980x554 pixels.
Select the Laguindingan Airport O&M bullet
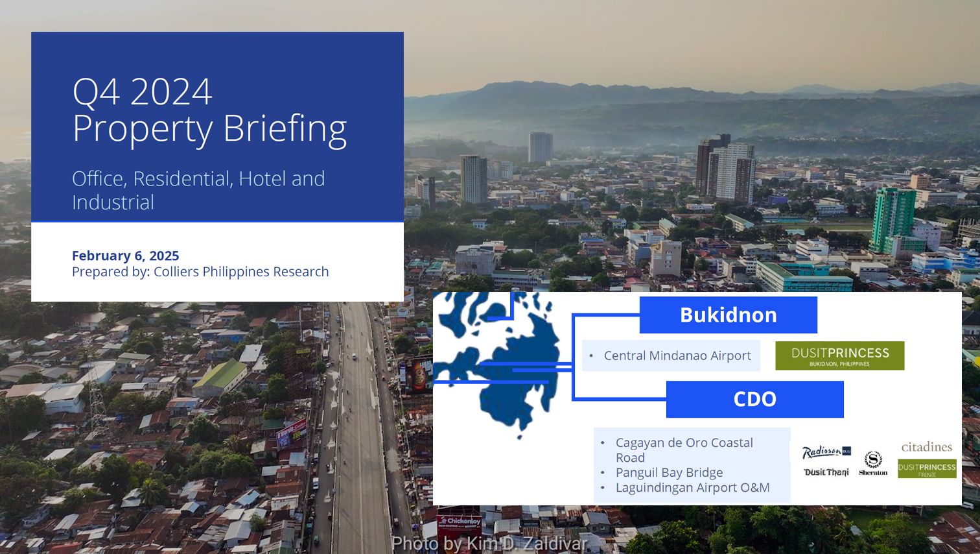pos(692,487)
